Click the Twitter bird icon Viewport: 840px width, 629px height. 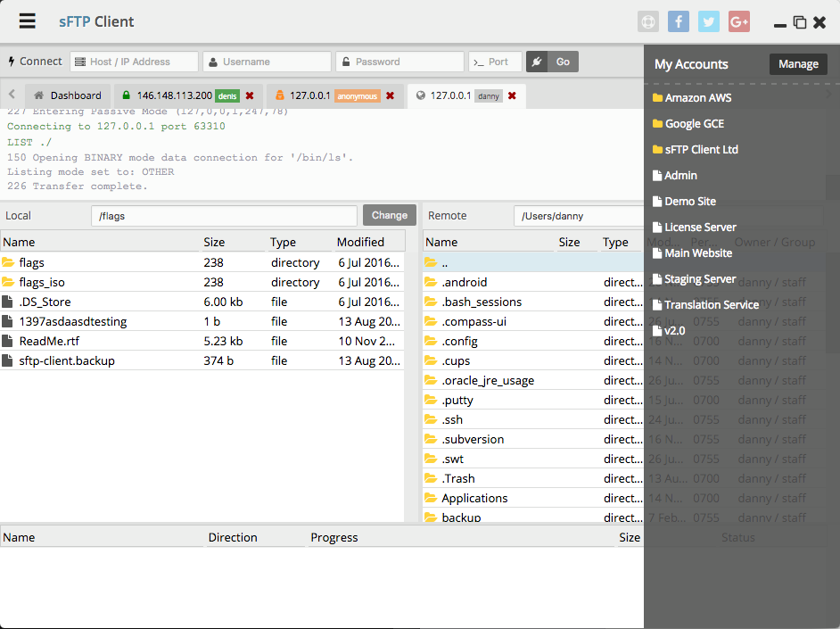708,21
